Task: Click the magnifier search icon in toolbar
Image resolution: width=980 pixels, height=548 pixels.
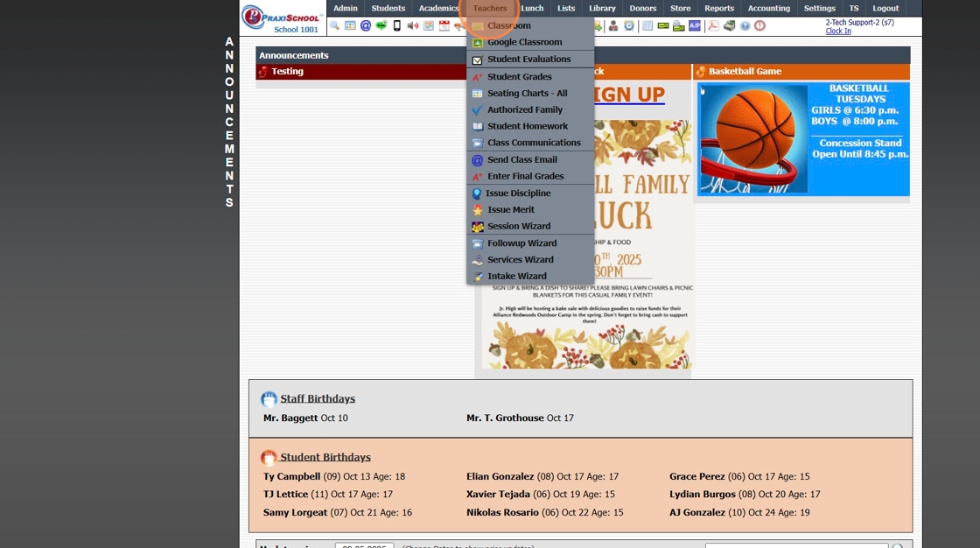Action: click(334, 25)
